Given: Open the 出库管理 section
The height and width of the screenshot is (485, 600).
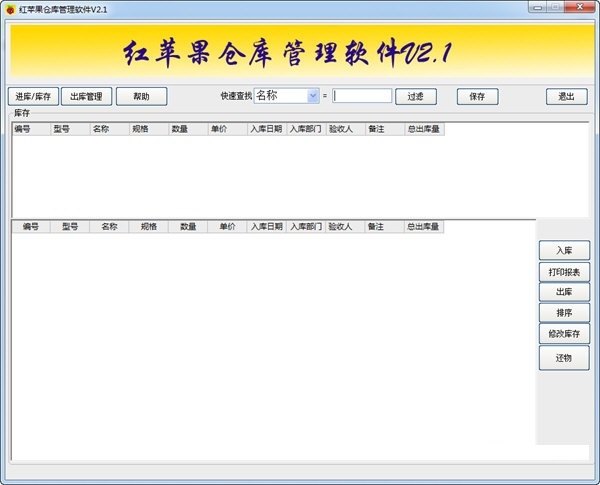Looking at the screenshot, I should click(x=86, y=97).
